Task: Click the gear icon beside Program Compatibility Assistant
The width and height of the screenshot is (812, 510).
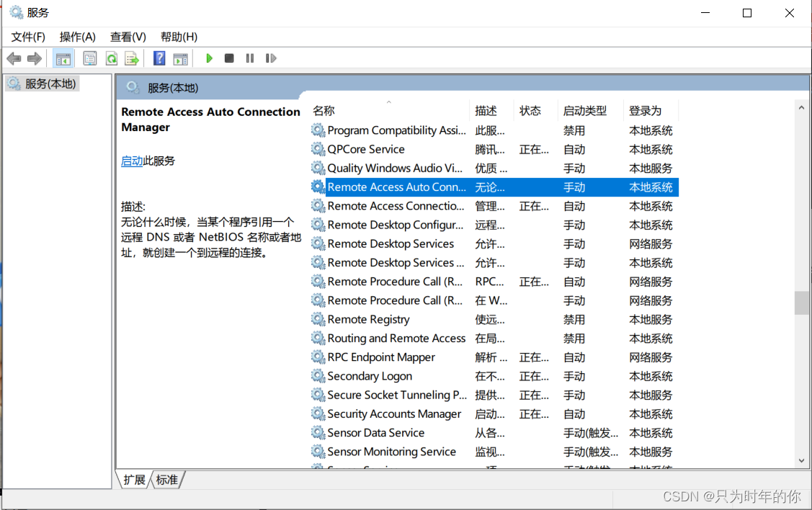Action: pyautogui.click(x=318, y=130)
